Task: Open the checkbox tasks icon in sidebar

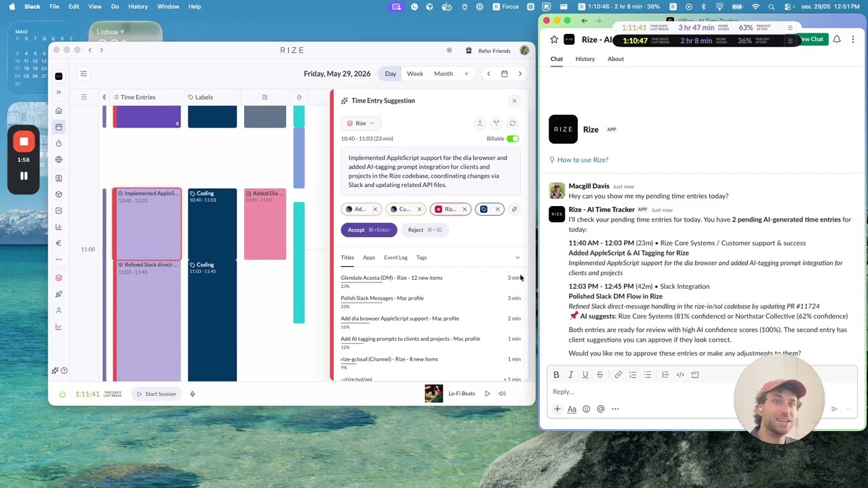Action: [x=59, y=211]
